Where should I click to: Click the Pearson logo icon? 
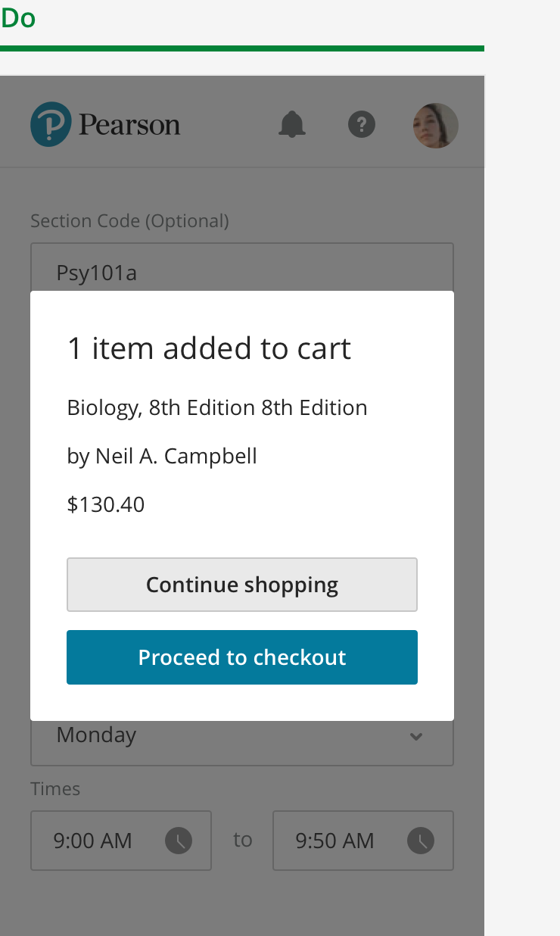(51, 125)
